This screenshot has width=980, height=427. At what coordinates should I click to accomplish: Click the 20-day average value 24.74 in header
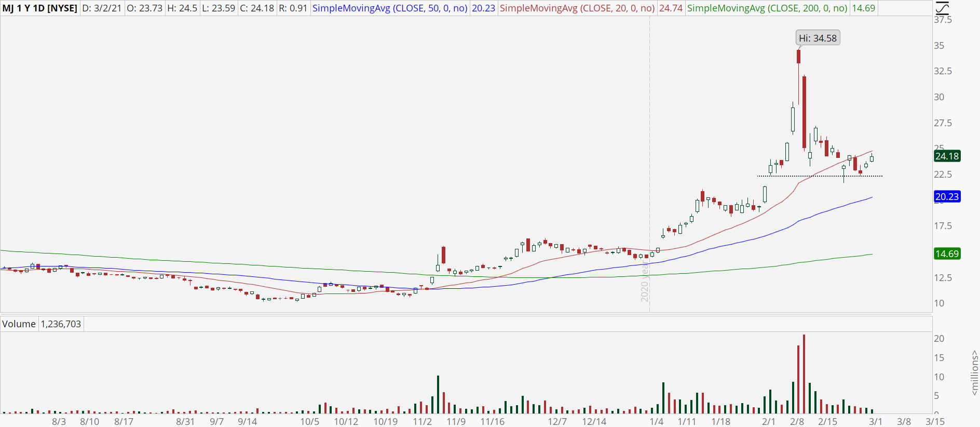(671, 8)
